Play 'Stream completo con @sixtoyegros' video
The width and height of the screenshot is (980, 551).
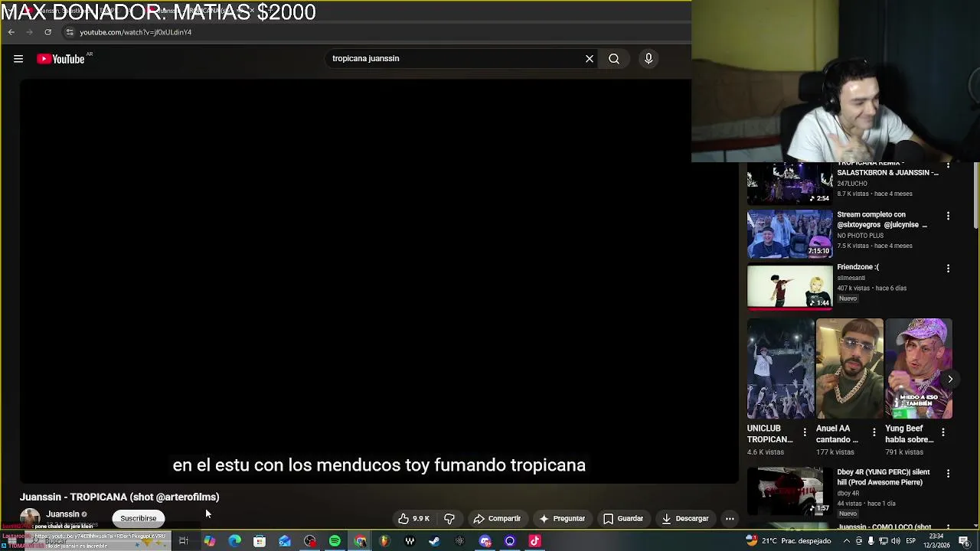pos(789,233)
